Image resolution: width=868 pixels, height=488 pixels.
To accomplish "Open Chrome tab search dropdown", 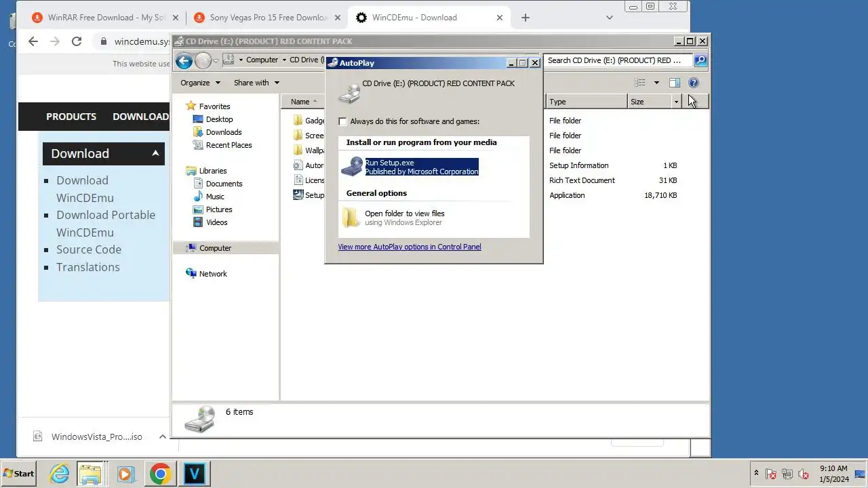I will coord(609,18).
